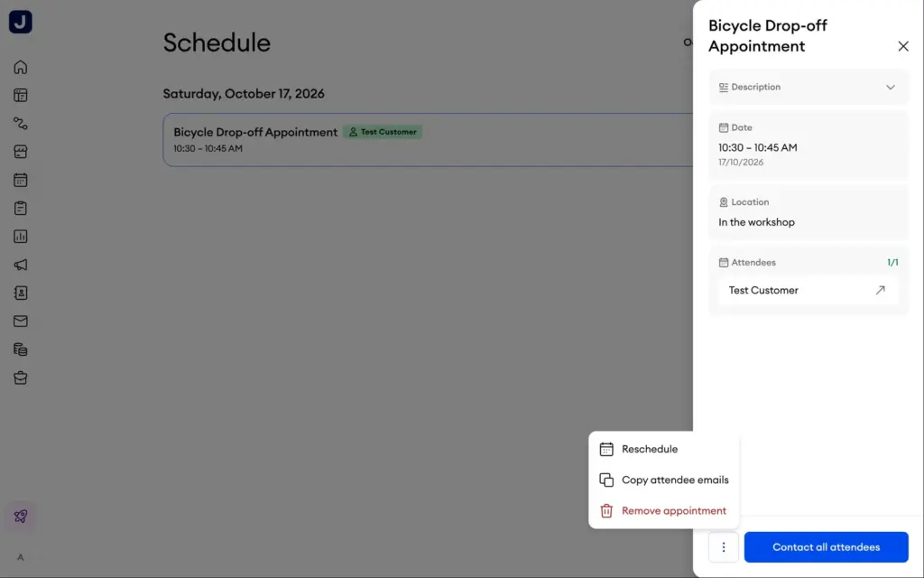Screen dimensions: 924x578
Task: Select Copy attendee emails
Action: pyautogui.click(x=663, y=480)
